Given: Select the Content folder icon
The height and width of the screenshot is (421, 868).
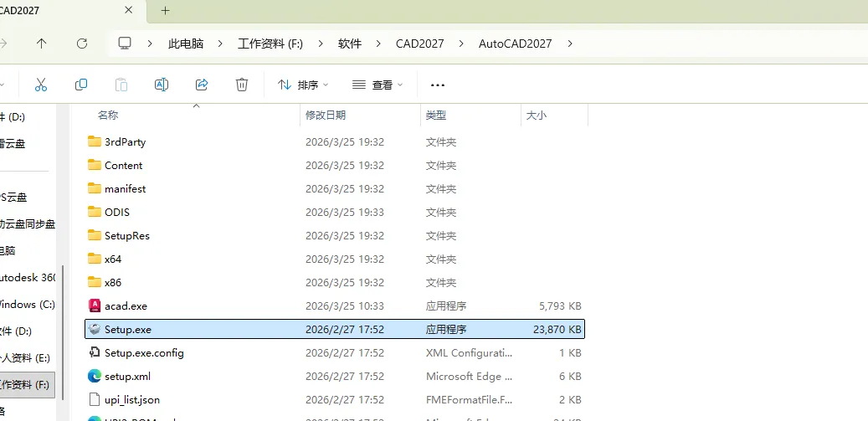Looking at the screenshot, I should pos(95,165).
